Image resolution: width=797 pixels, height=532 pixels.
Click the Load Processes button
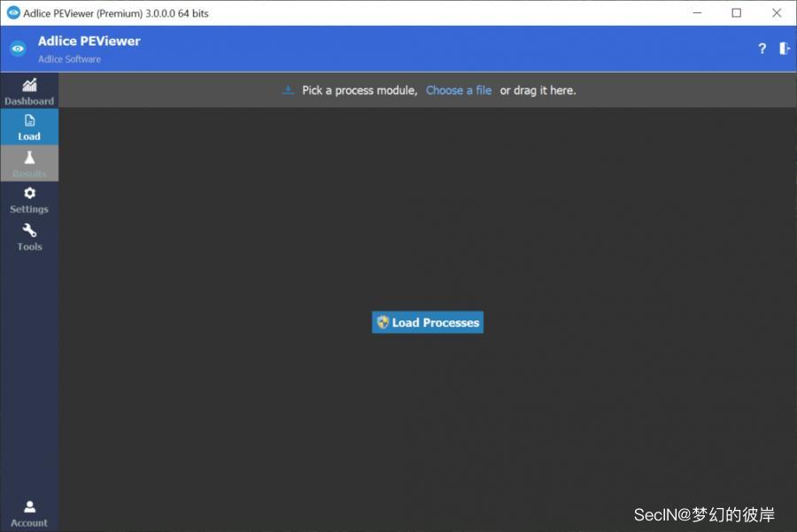click(428, 322)
